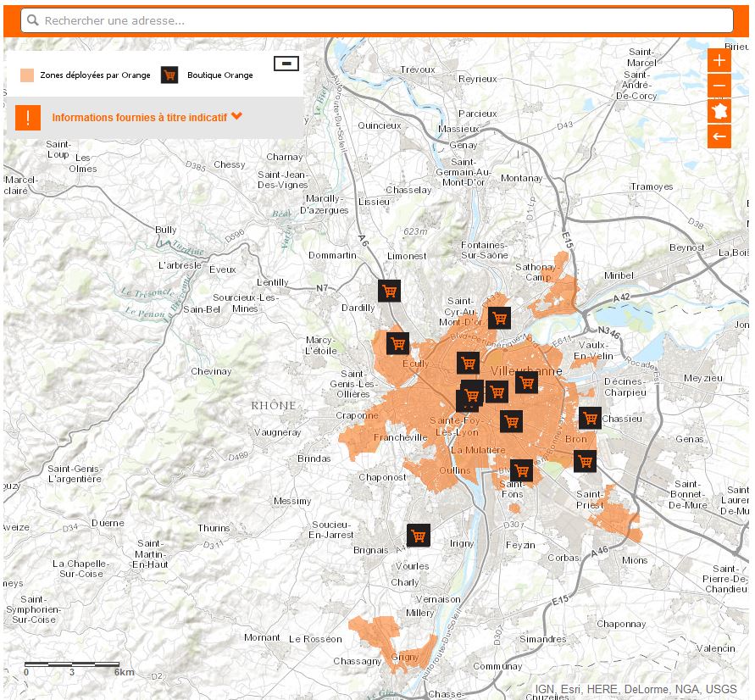Screen dimensions: 755x700
Task: Click the Villeurbanne label on map
Action: tap(526, 371)
